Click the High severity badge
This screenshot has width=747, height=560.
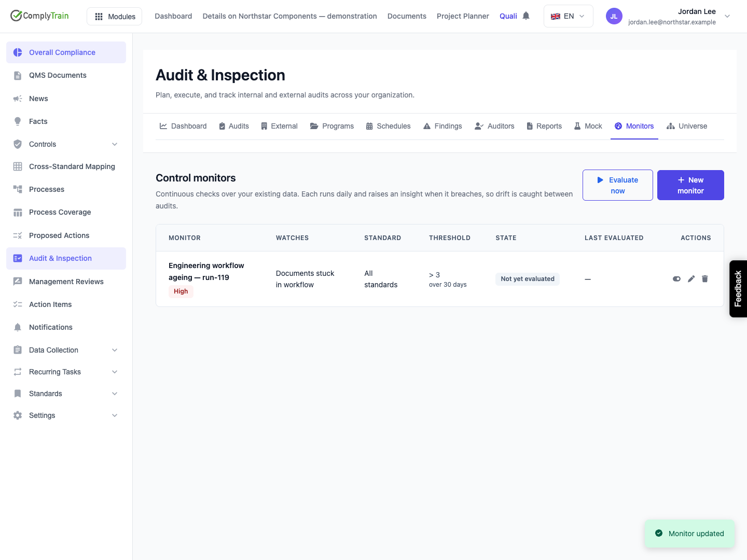tap(181, 291)
